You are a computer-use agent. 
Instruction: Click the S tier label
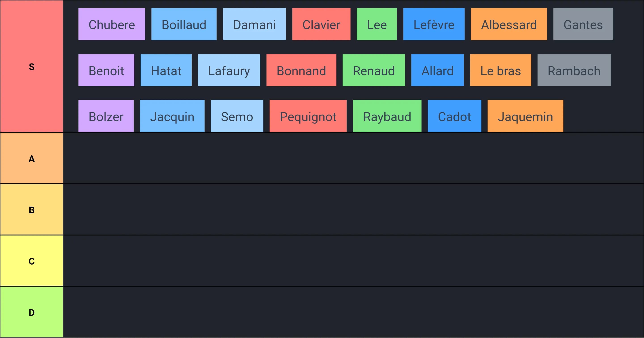(x=32, y=66)
